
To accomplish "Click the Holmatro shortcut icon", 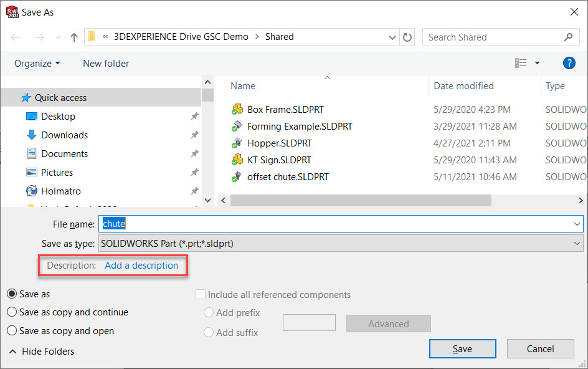I will [x=32, y=191].
